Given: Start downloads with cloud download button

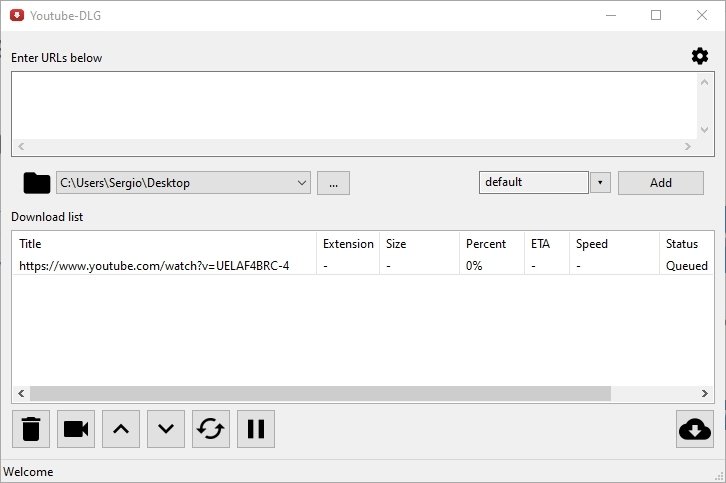Looking at the screenshot, I should 695,429.
